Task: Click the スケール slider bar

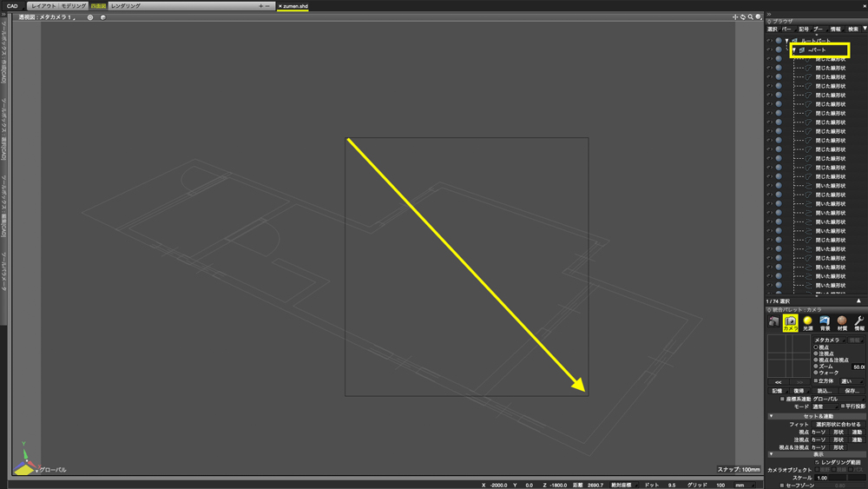Action: pos(849,478)
